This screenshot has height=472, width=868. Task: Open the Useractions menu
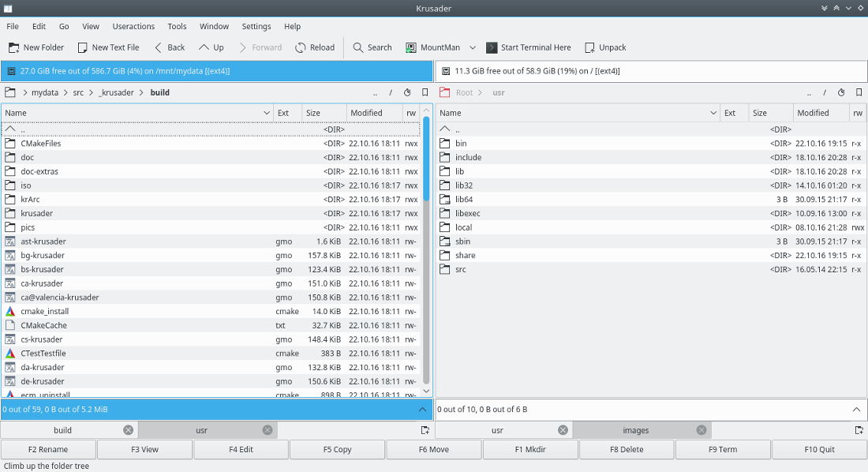click(133, 26)
